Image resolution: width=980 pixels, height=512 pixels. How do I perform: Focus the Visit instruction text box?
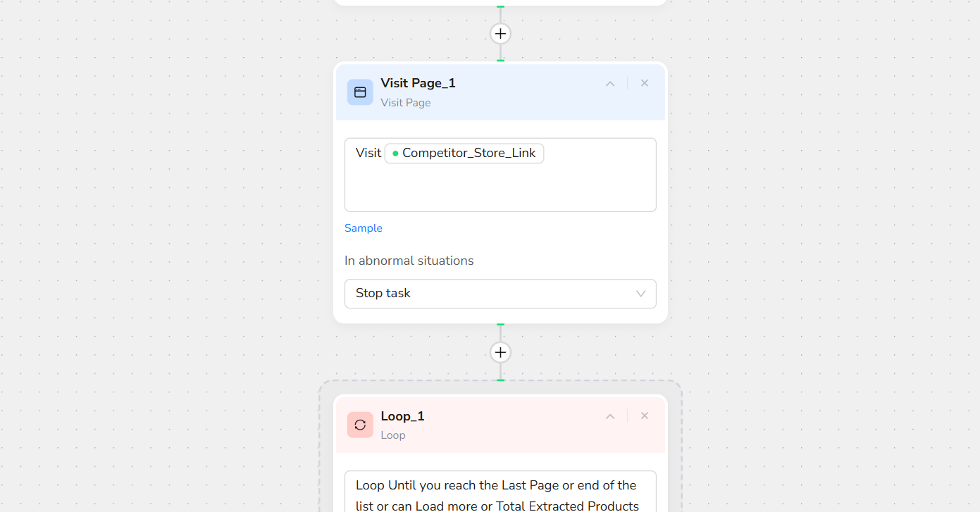(x=500, y=187)
